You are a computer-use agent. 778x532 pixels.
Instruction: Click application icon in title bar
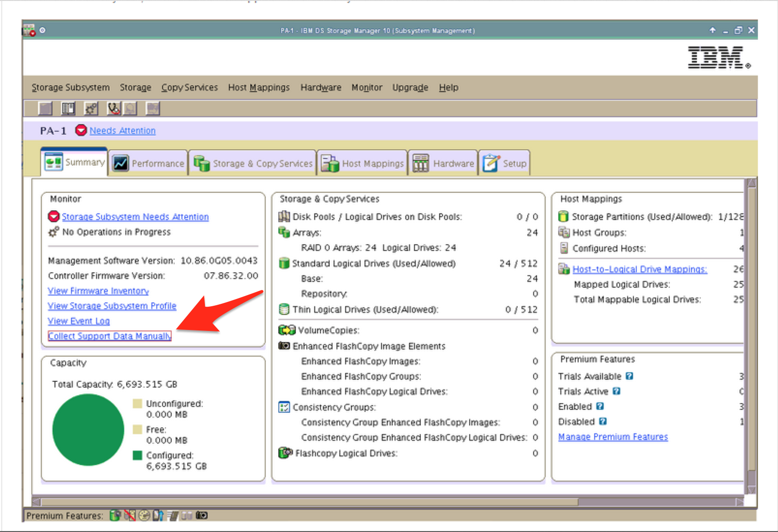point(29,30)
